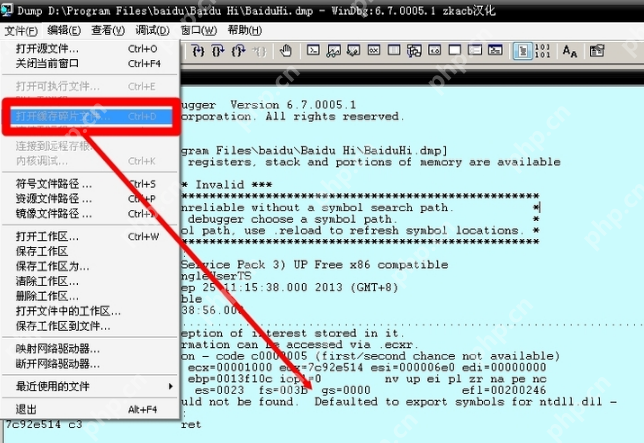Open the Registers window toolbar icon
This screenshot has height=443, width=644.
pyautogui.click(x=374, y=50)
